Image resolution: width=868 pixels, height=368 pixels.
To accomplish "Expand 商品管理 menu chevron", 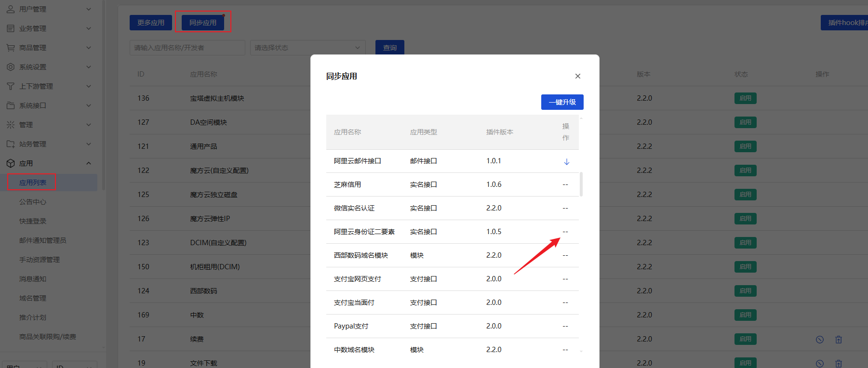I will pyautogui.click(x=89, y=48).
